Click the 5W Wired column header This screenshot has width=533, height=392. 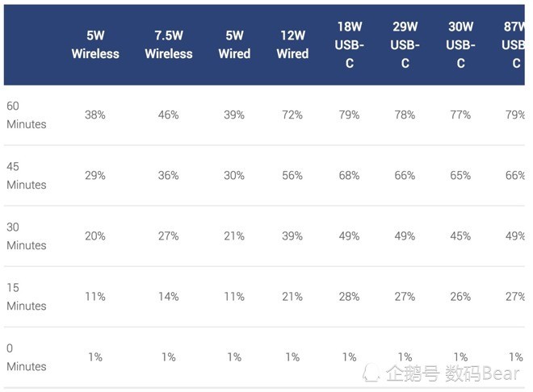pyautogui.click(x=234, y=44)
